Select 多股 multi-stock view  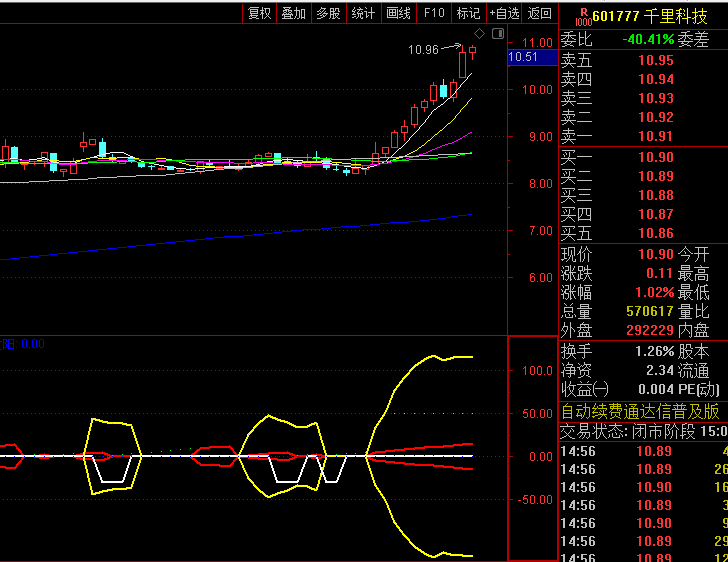click(328, 13)
